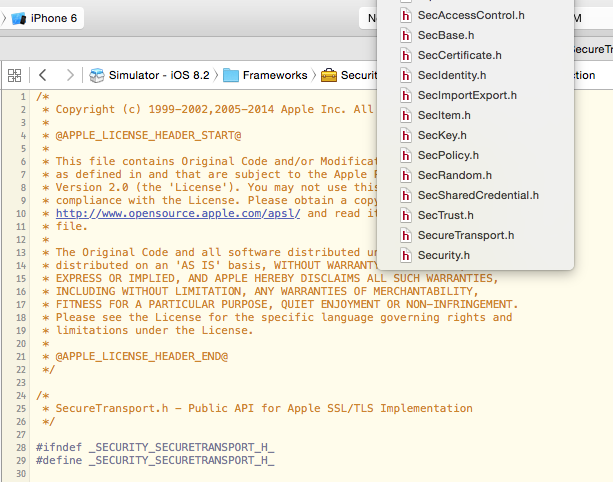
Task: Click the Frameworks folder icon
Action: point(231,75)
